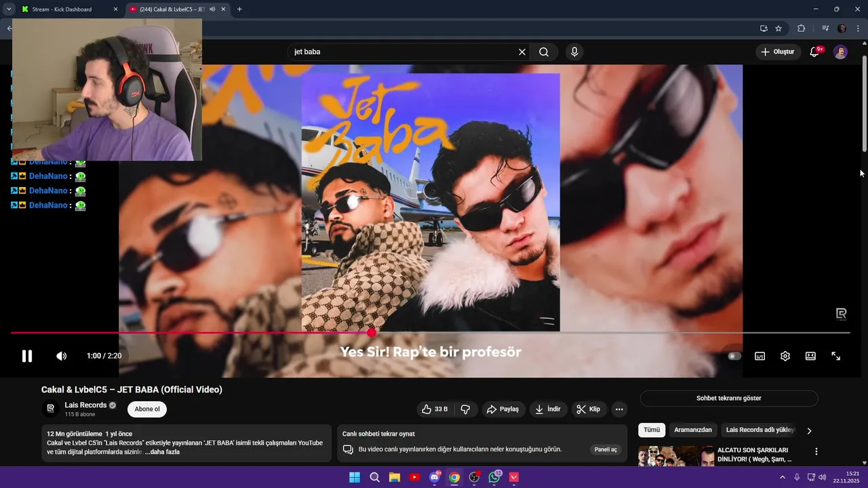Open the Chrome extensions puzzle icon

(x=801, y=28)
